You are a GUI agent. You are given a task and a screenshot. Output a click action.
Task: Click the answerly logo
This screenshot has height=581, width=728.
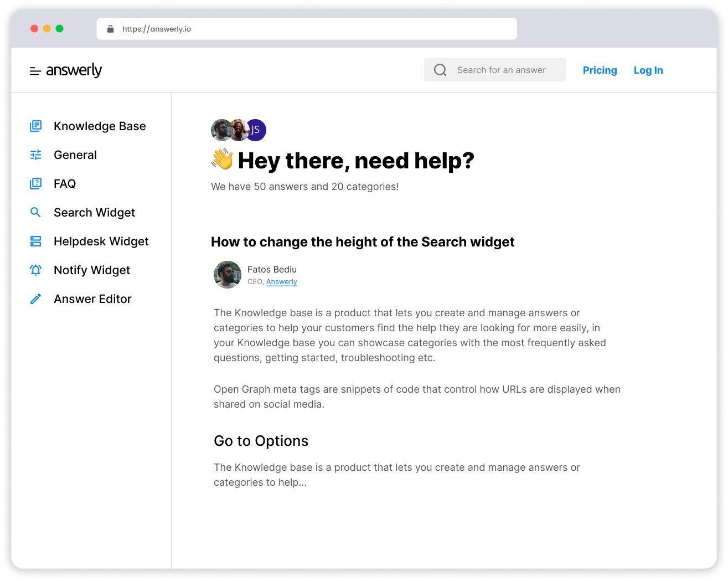coord(74,70)
